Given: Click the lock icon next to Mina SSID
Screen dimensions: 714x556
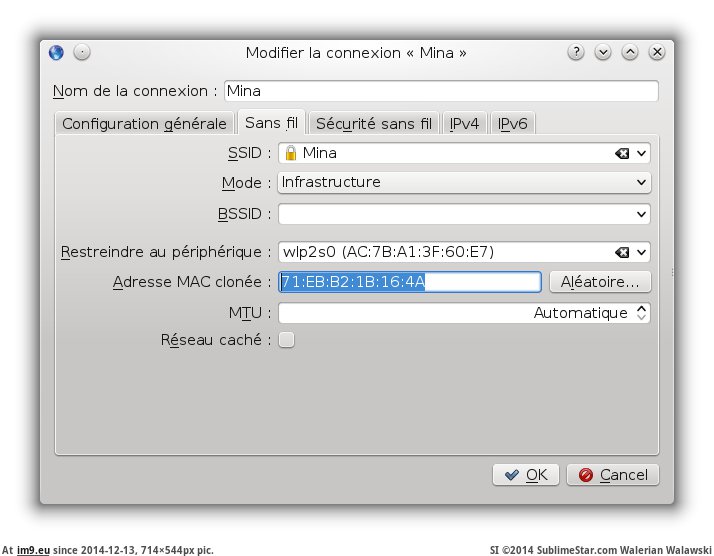Looking at the screenshot, I should coord(290,153).
